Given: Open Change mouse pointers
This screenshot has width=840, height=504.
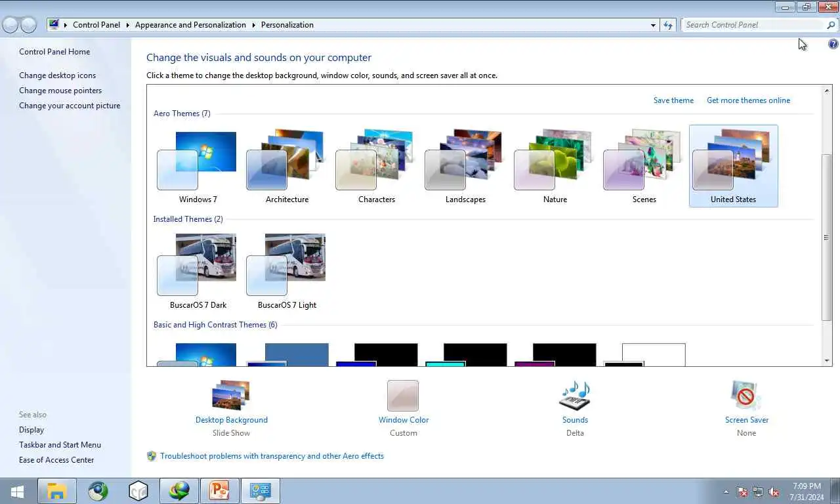Looking at the screenshot, I should [60, 91].
